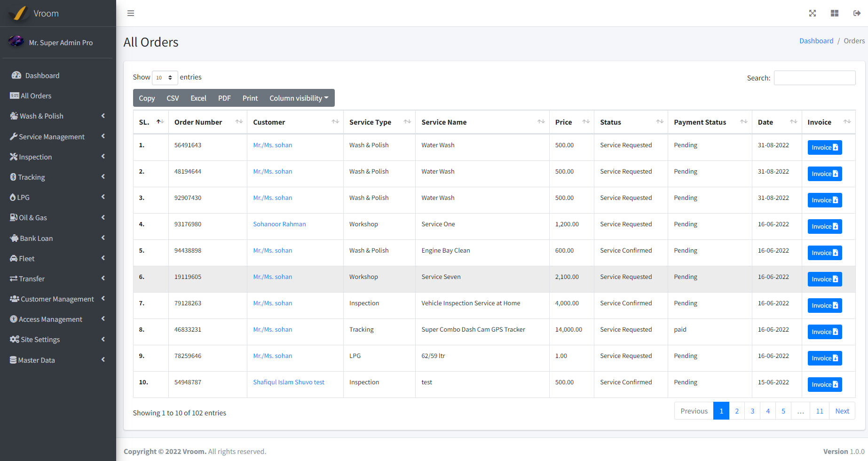Go to pagination page 2
Viewport: 868px width, 461px height.
tap(737, 411)
